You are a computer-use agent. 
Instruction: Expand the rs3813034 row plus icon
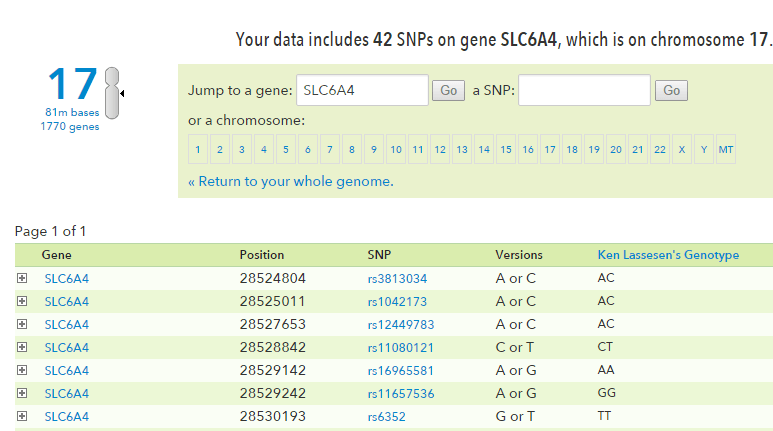tap(22, 278)
